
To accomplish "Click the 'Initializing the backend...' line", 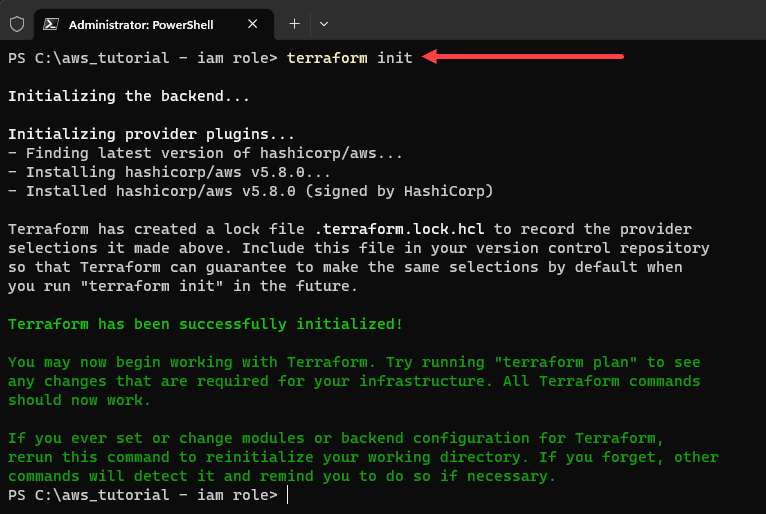I will (129, 96).
